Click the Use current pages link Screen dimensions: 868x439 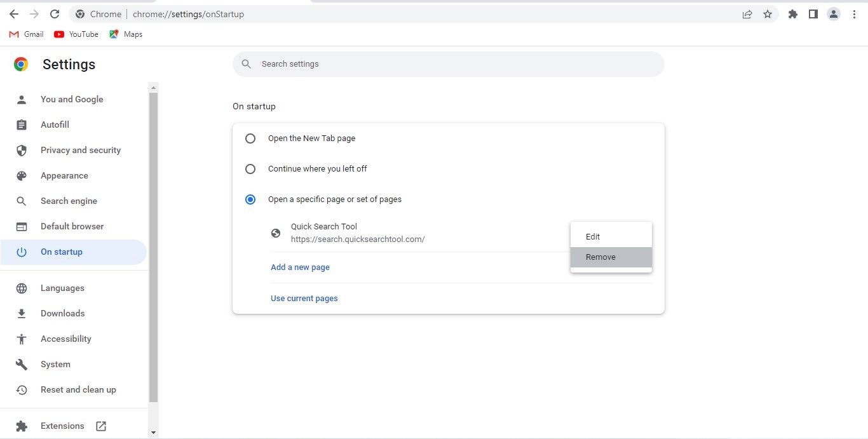(x=304, y=298)
